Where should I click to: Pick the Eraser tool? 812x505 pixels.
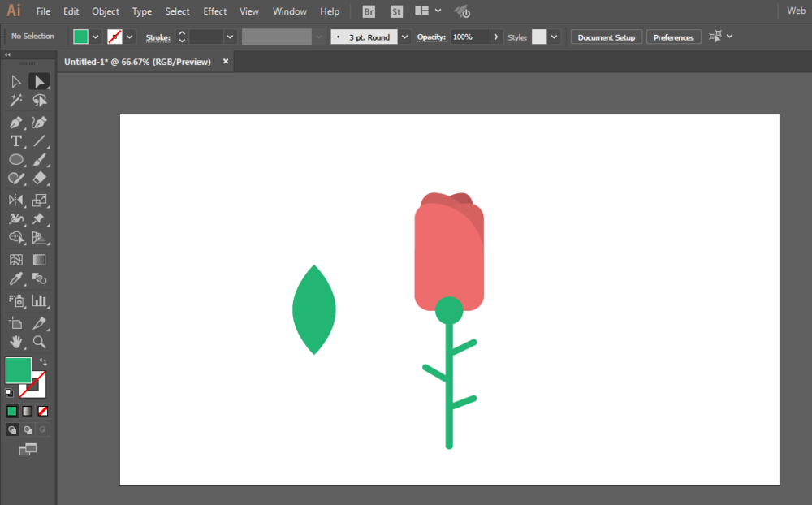click(39, 178)
